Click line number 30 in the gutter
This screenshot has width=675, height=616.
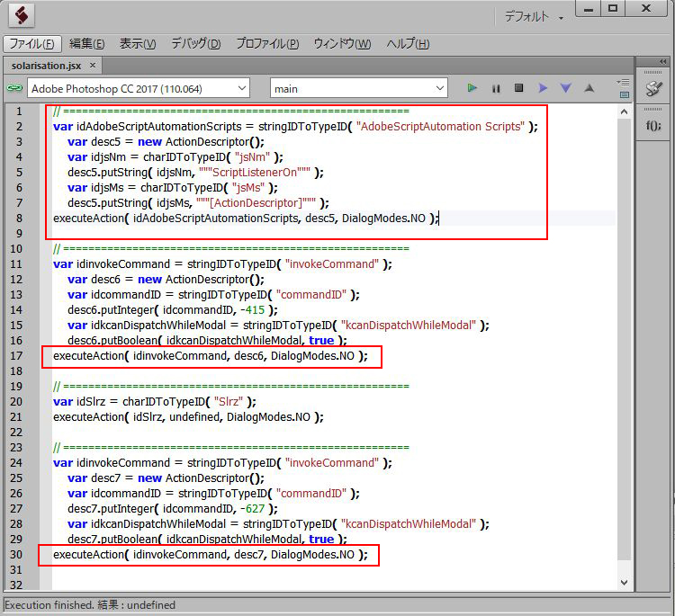16,555
